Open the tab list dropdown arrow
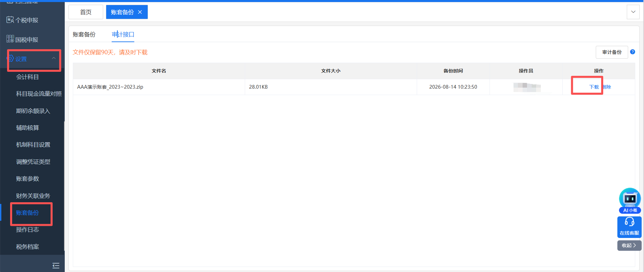The height and width of the screenshot is (272, 644). [x=633, y=12]
